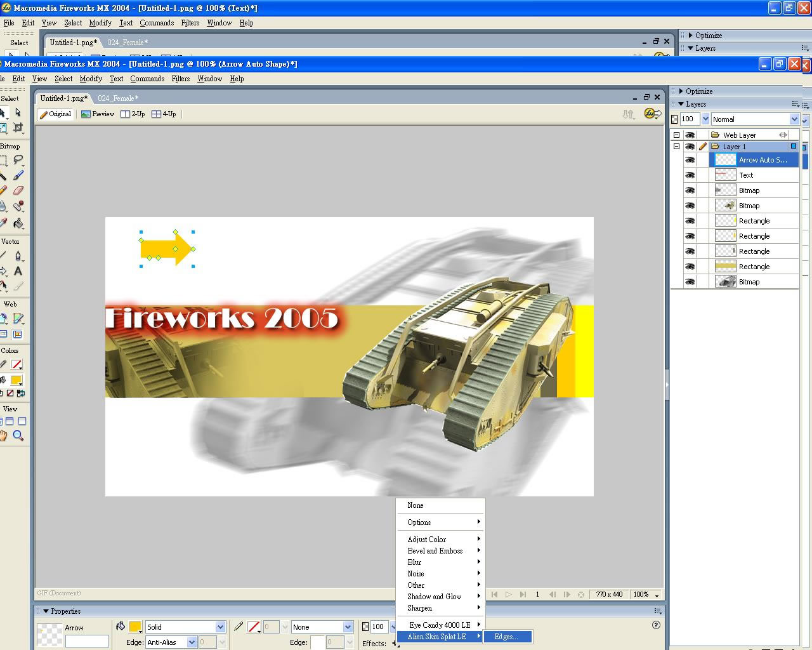
Task: Switch to 024_Female* tab in background window
Action: (x=128, y=43)
